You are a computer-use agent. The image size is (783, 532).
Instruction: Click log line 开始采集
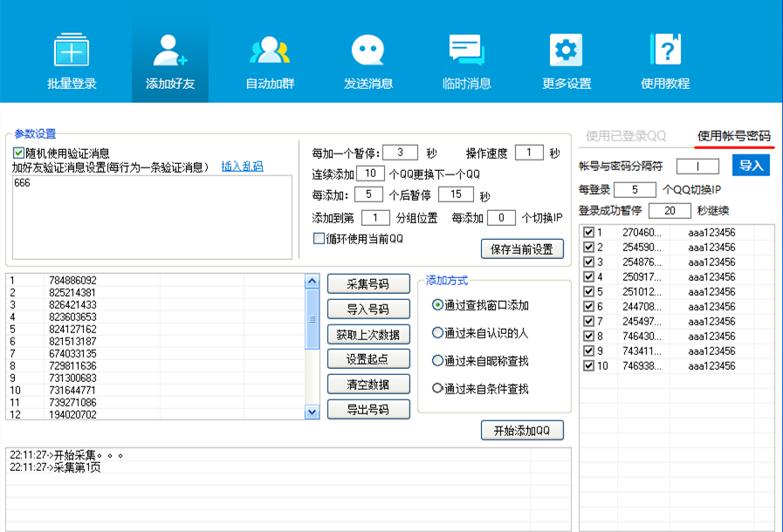click(x=66, y=455)
